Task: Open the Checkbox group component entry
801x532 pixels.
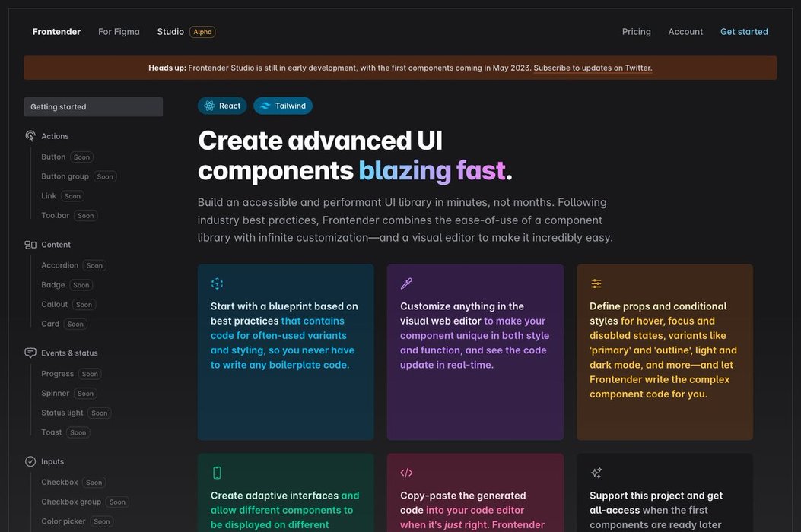Action: click(71, 502)
